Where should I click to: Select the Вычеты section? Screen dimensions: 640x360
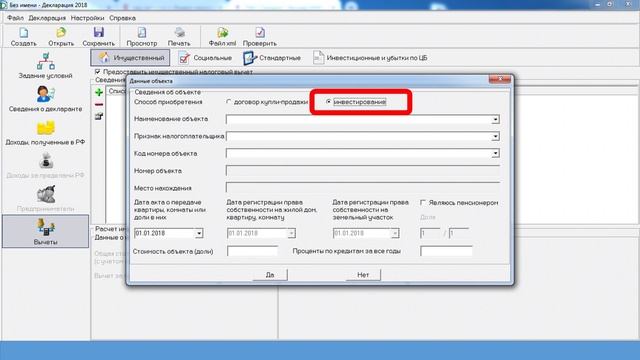45,231
